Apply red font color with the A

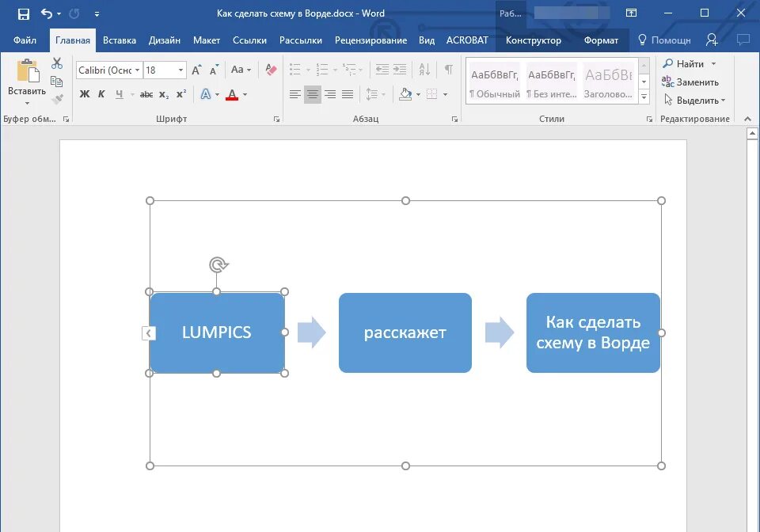[232, 94]
